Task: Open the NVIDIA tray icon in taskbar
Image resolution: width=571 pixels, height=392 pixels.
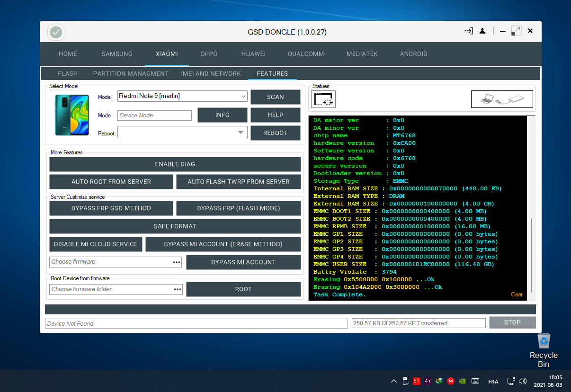Action: (x=463, y=381)
